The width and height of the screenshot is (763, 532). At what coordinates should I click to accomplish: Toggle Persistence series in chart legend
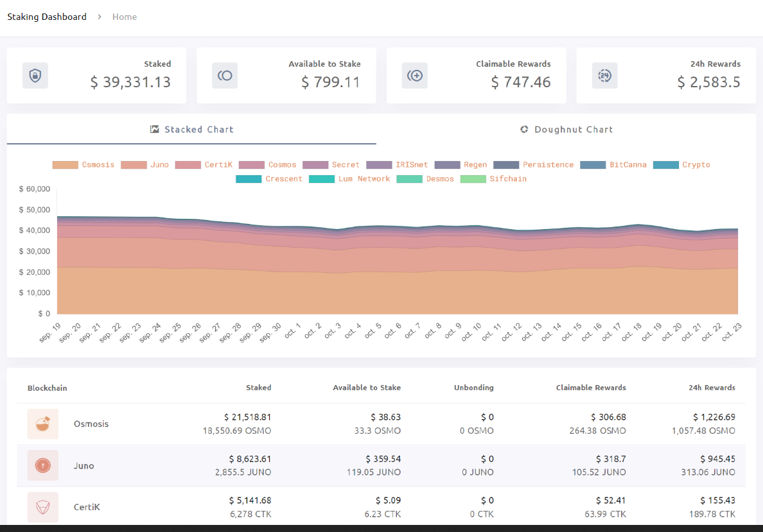point(534,165)
